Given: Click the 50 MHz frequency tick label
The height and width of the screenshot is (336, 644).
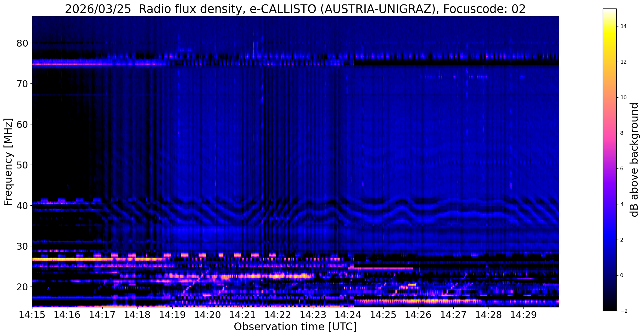Looking at the screenshot, I should [22, 165].
